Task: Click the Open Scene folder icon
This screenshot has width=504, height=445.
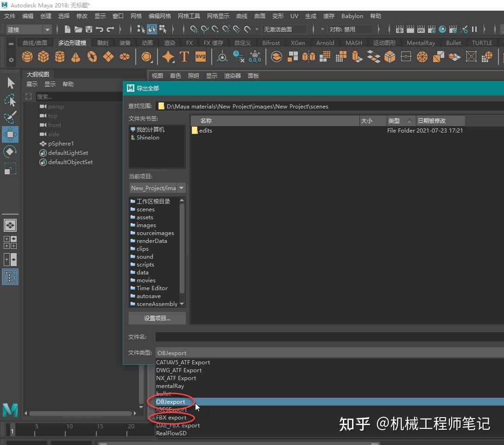Action: (x=78, y=30)
